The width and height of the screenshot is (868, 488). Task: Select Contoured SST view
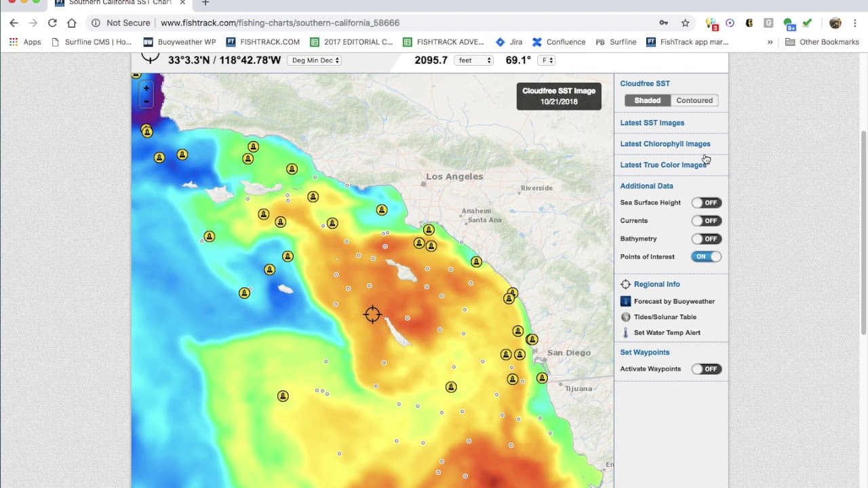(x=694, y=100)
